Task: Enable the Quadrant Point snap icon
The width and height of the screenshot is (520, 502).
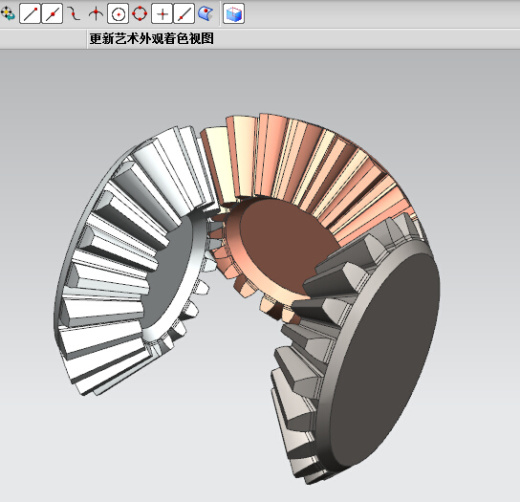Action: (140, 14)
